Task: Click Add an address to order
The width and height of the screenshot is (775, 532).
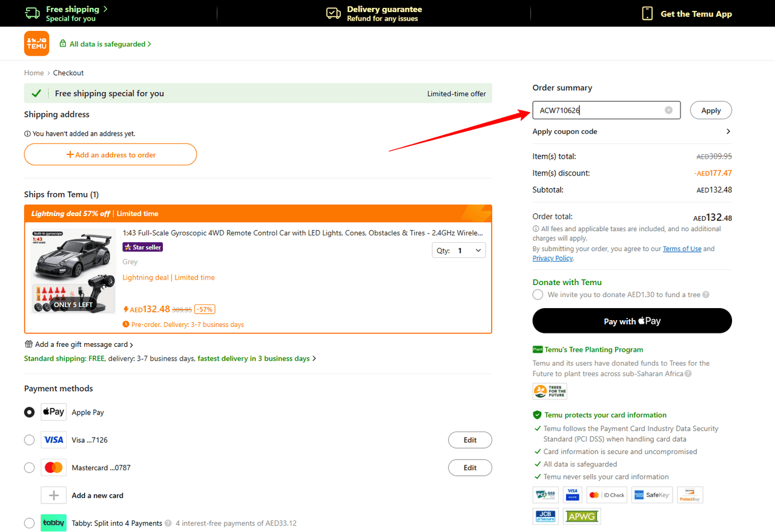Action: tap(110, 154)
